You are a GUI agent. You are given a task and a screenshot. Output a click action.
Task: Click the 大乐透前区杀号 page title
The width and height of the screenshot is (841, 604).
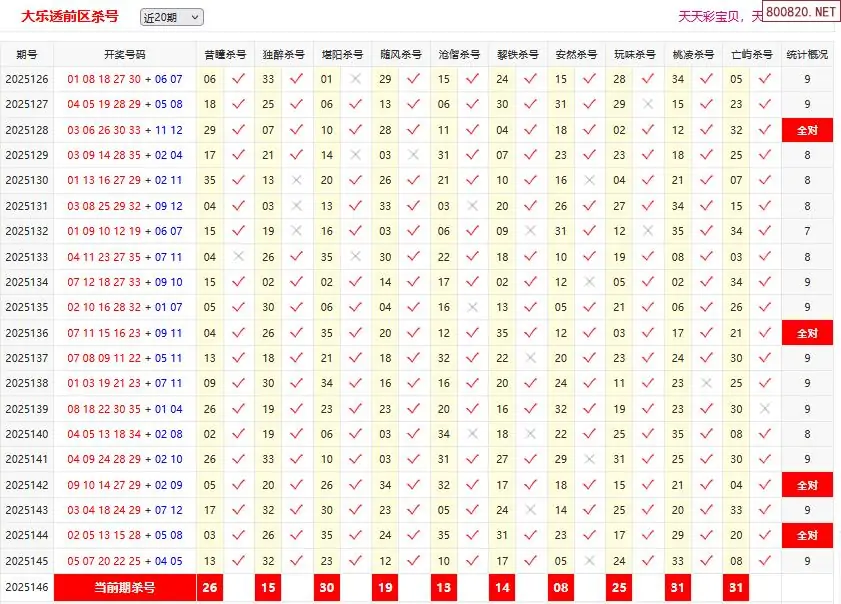[69, 16]
